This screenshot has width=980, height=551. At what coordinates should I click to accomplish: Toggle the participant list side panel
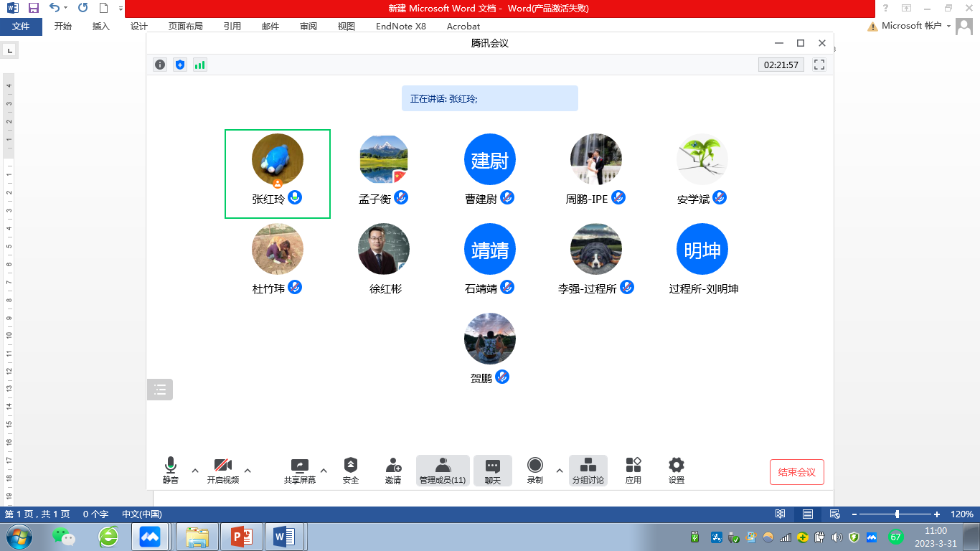(160, 390)
